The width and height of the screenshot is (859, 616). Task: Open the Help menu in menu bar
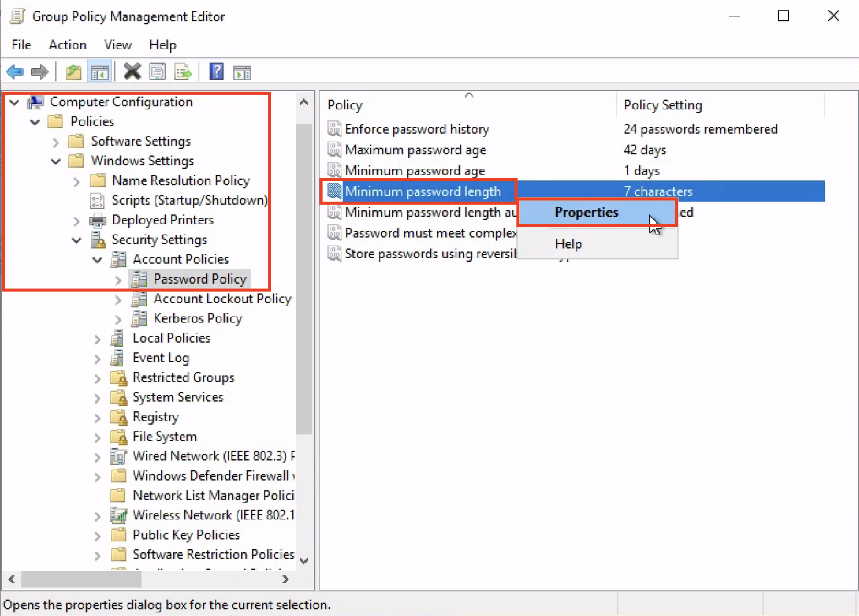[x=163, y=45]
